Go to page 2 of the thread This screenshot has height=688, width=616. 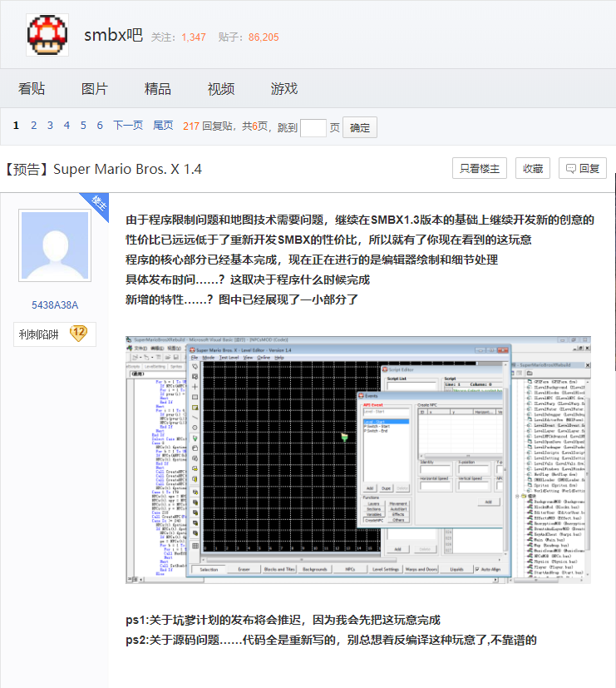coord(34,126)
